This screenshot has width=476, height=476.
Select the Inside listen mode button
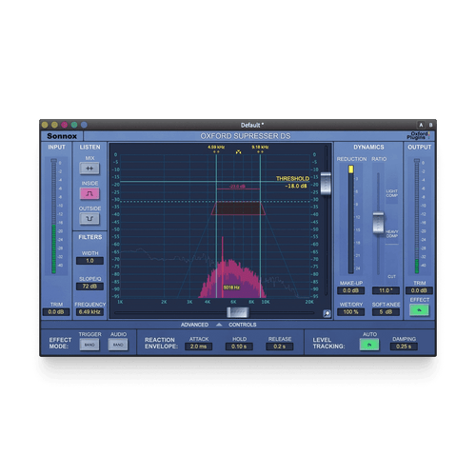coord(89,193)
